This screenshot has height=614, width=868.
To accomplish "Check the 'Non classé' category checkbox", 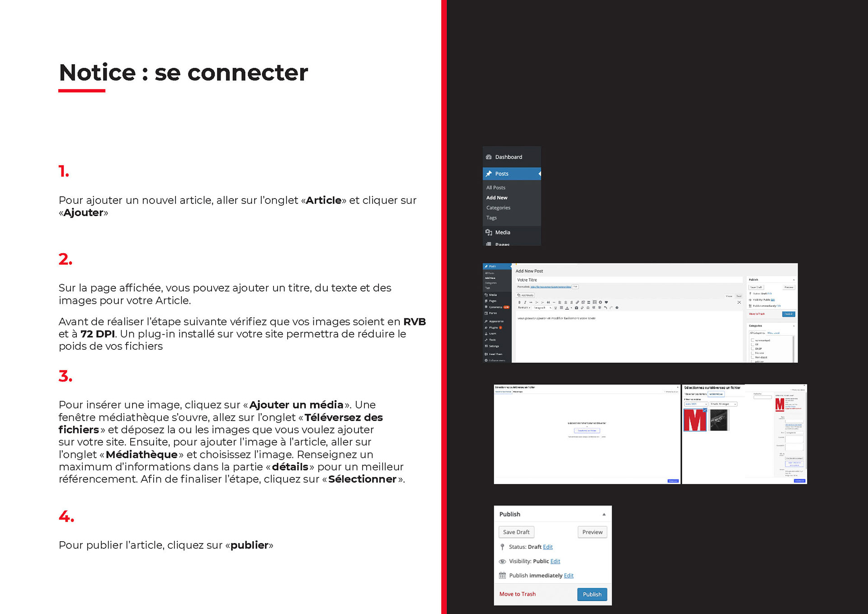I will (752, 357).
